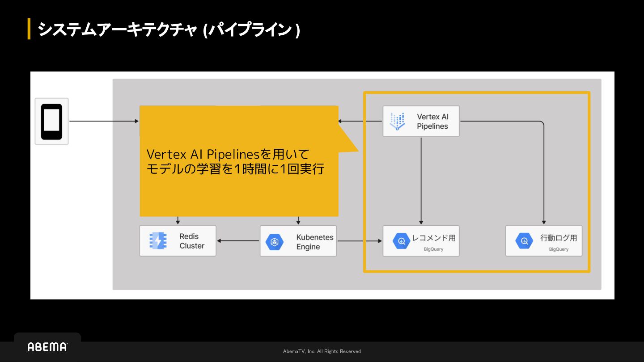Click BigQuery caption under レコメンド用
This screenshot has height=362, width=644.
click(x=433, y=249)
